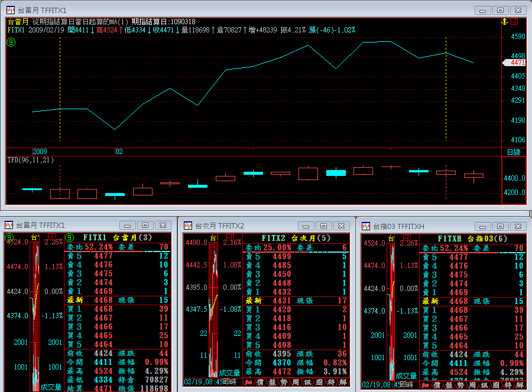Click the 日線 period label on main chart

514,152
